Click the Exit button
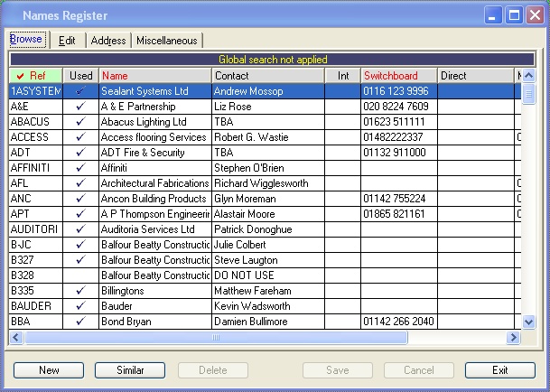The image size is (550, 392). click(500, 370)
